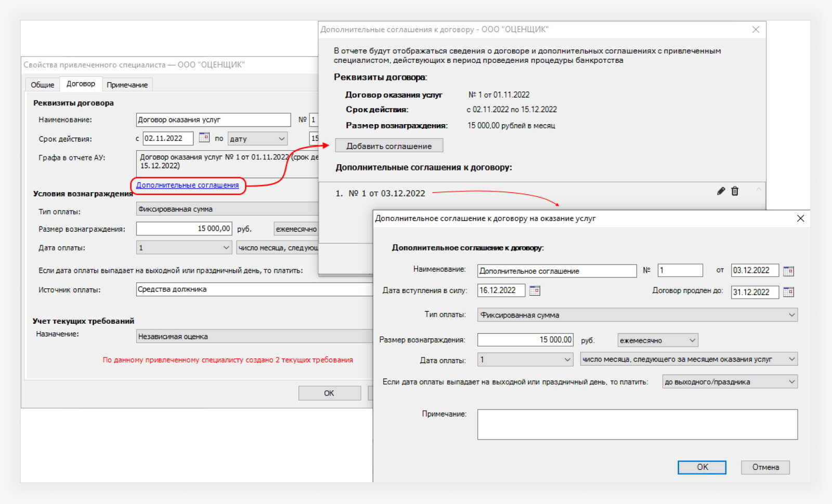The height and width of the screenshot is (504, 832).
Task: Click red text about 2 текущих требования
Action: [x=228, y=360]
